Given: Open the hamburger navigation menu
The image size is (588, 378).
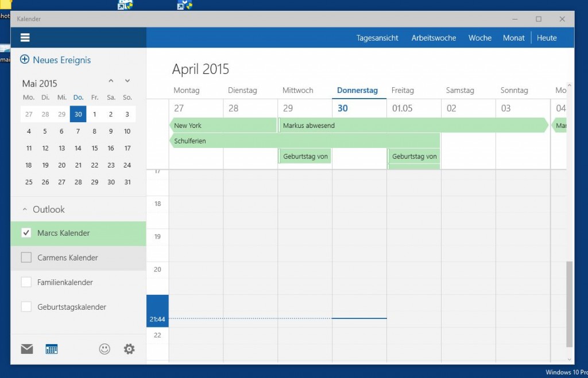Looking at the screenshot, I should click(x=25, y=38).
